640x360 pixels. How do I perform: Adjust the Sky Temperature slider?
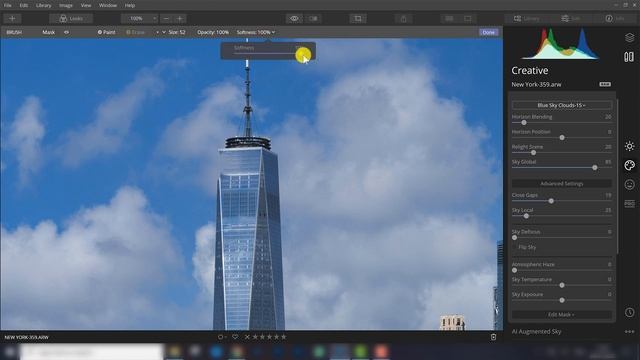coord(562,285)
